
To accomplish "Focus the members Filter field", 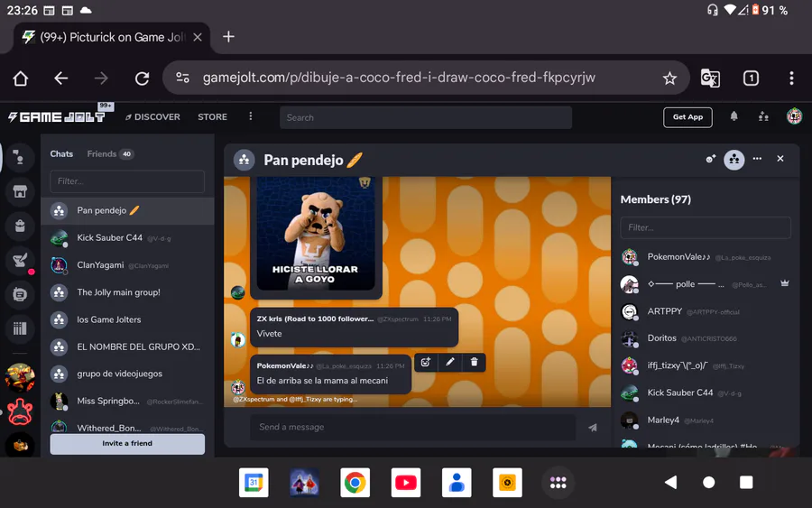I will pyautogui.click(x=706, y=227).
